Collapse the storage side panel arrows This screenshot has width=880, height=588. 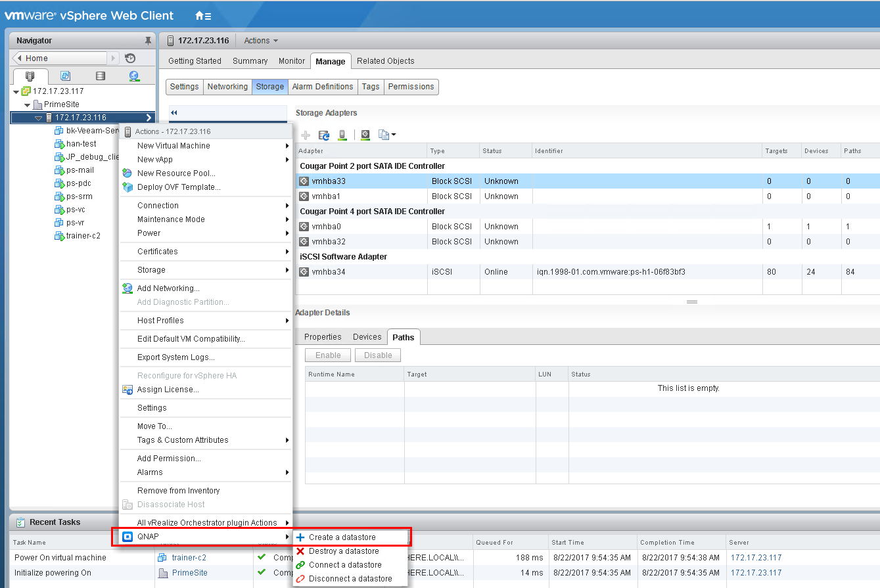point(174,113)
